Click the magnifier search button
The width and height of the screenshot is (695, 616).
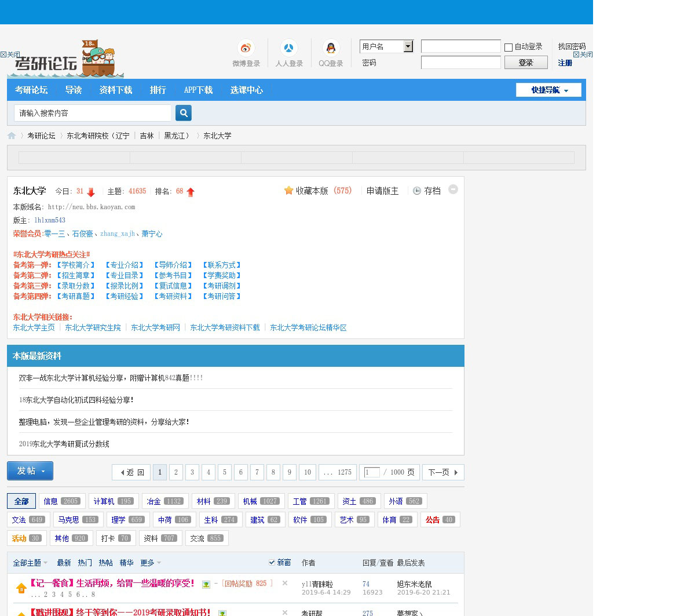(x=184, y=113)
